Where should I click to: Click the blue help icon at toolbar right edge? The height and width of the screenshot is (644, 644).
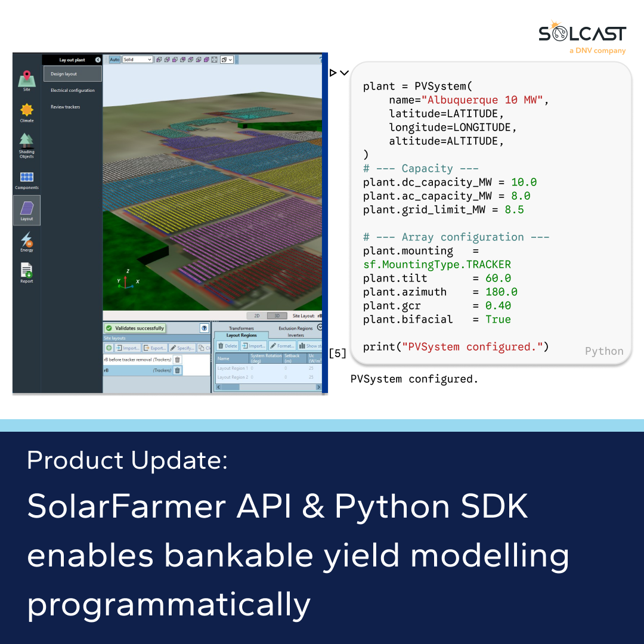tap(321, 60)
